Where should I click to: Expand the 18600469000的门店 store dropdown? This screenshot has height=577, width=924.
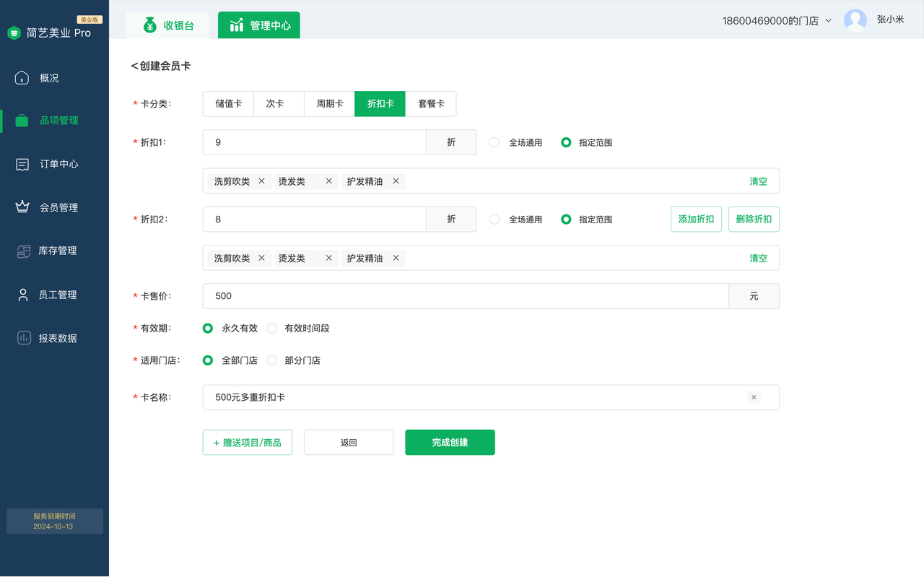[x=828, y=21]
